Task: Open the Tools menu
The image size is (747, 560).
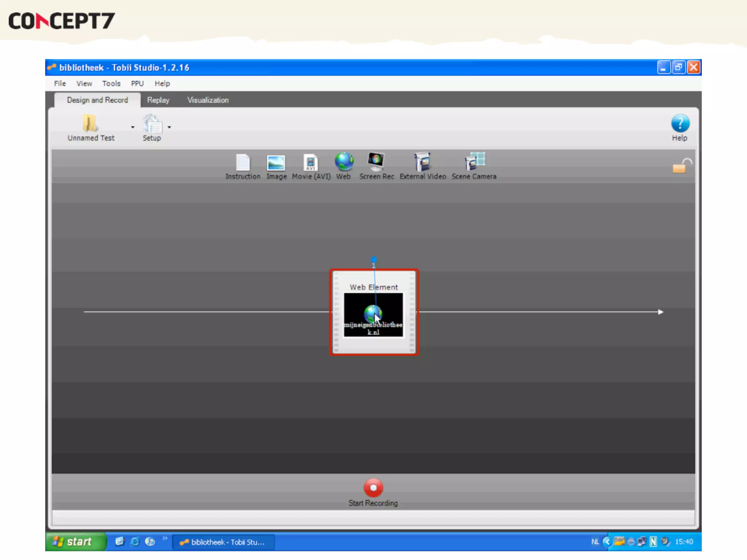Action: [111, 83]
